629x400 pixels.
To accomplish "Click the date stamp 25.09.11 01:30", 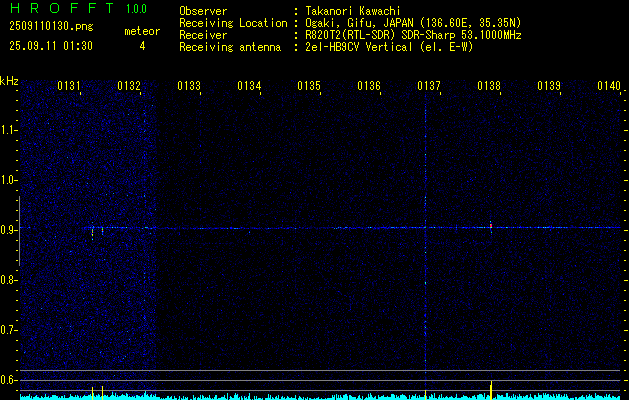I will point(51,46).
